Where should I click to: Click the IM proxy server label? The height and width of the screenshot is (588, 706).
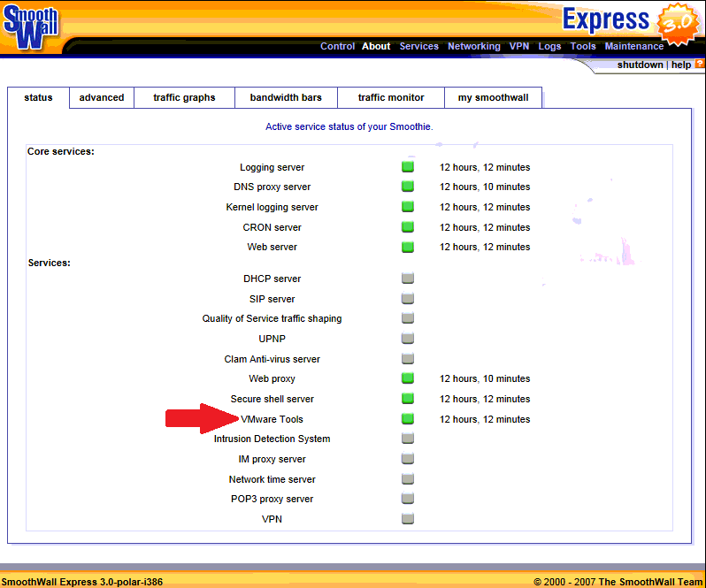coord(272,459)
